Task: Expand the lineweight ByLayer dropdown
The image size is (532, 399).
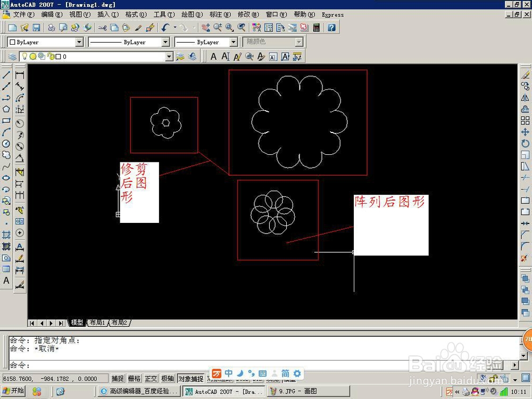Action: (234, 42)
